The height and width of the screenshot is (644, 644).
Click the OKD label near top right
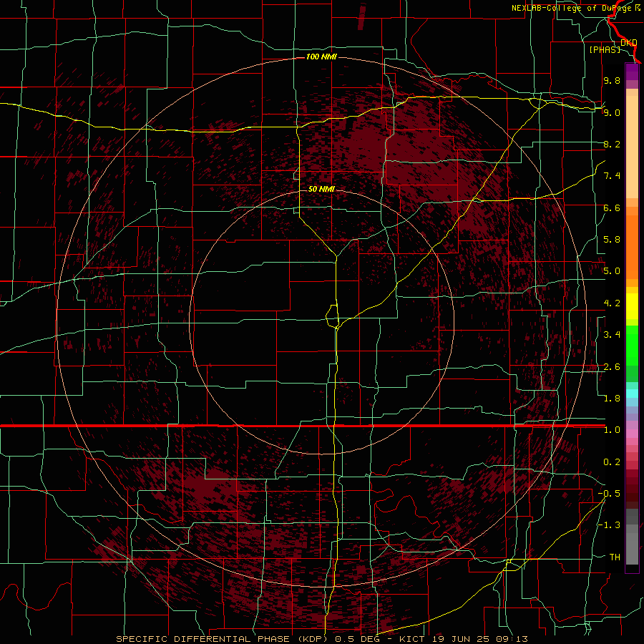tap(629, 43)
